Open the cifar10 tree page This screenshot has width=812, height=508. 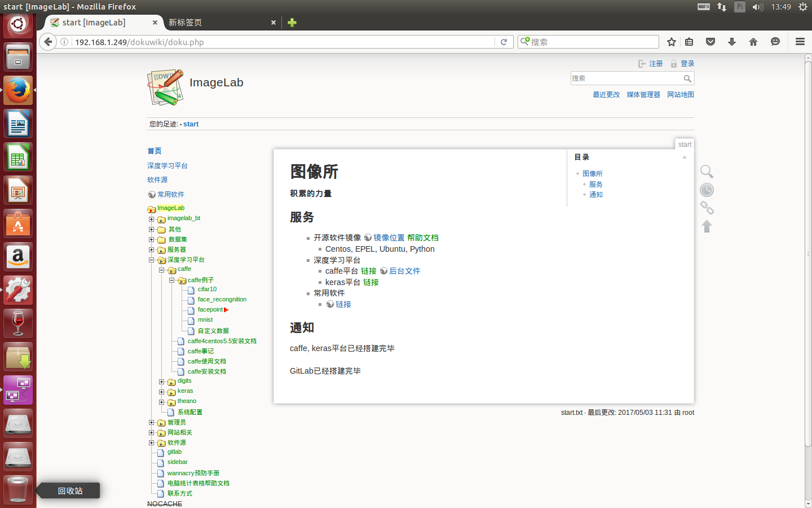(x=207, y=289)
